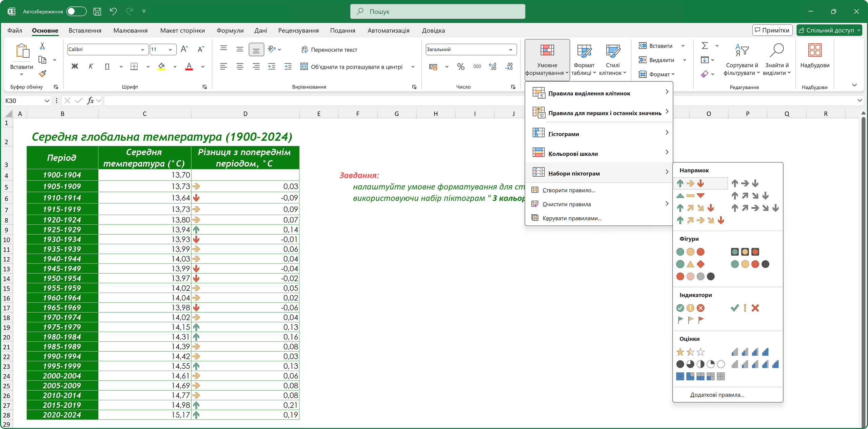Toggle italic К formatting

click(91, 66)
